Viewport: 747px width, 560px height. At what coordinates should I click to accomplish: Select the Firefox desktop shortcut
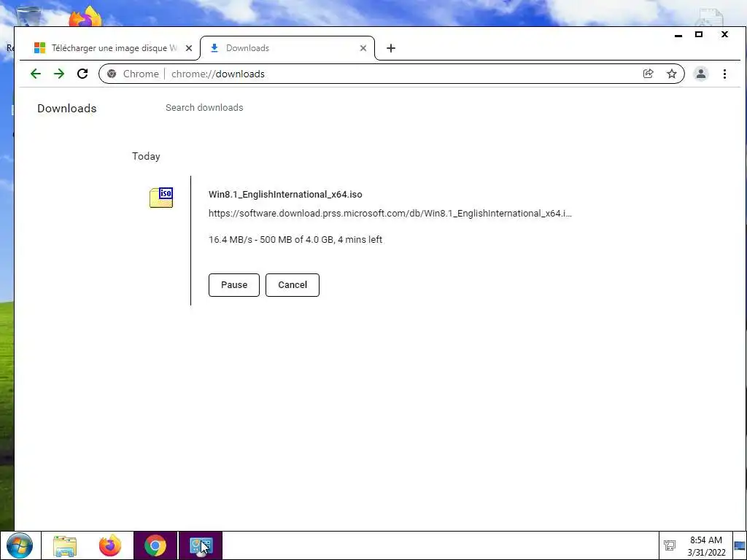click(85, 17)
